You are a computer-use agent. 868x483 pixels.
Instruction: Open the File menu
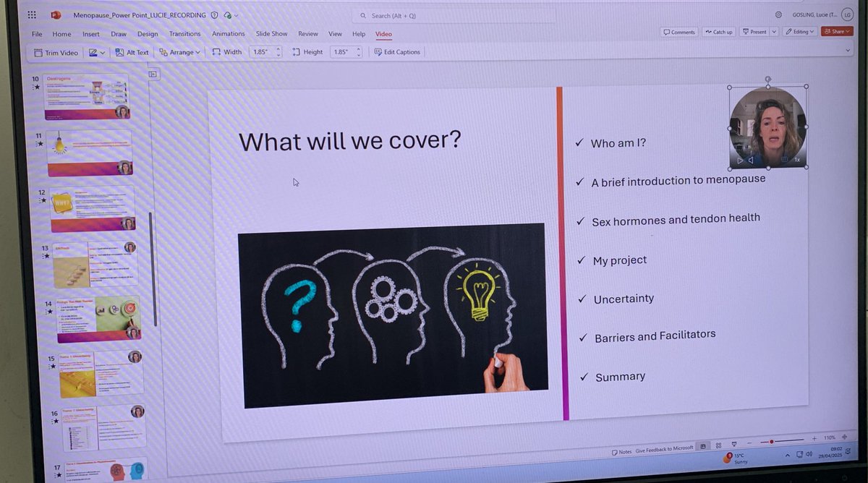tap(36, 34)
